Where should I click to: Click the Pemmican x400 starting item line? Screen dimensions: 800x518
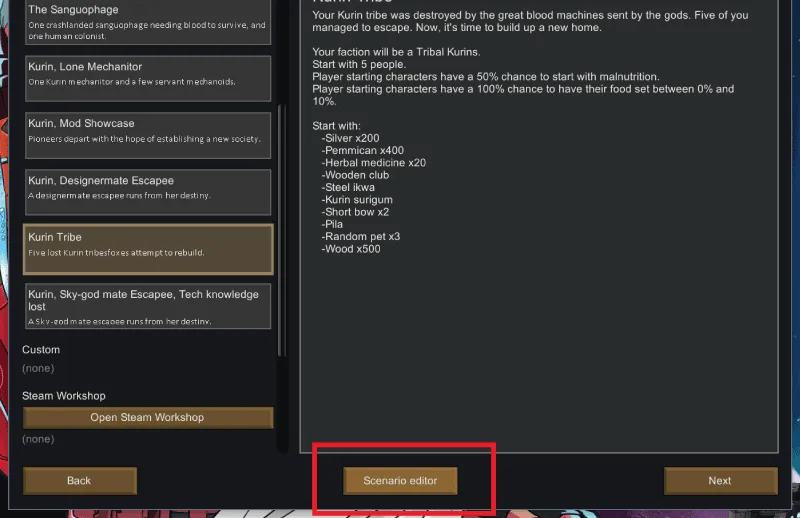363,151
